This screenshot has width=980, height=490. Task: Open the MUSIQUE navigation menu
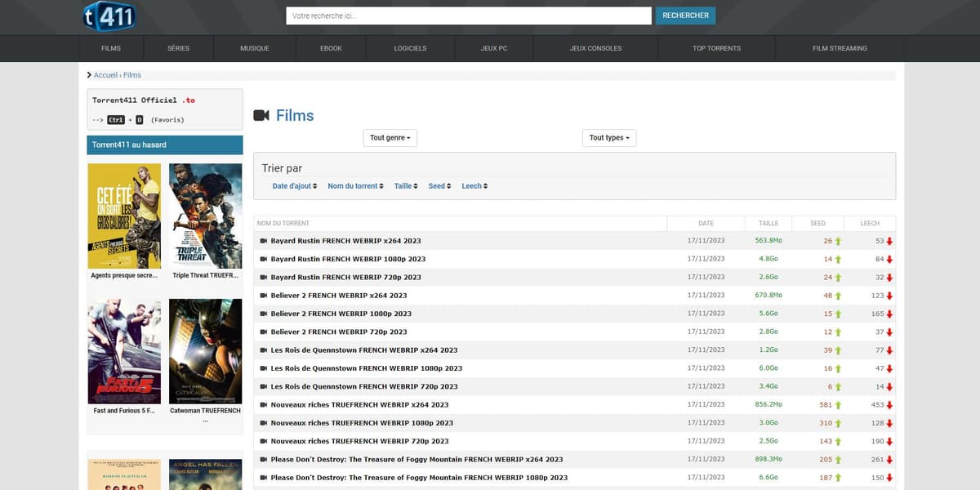255,48
